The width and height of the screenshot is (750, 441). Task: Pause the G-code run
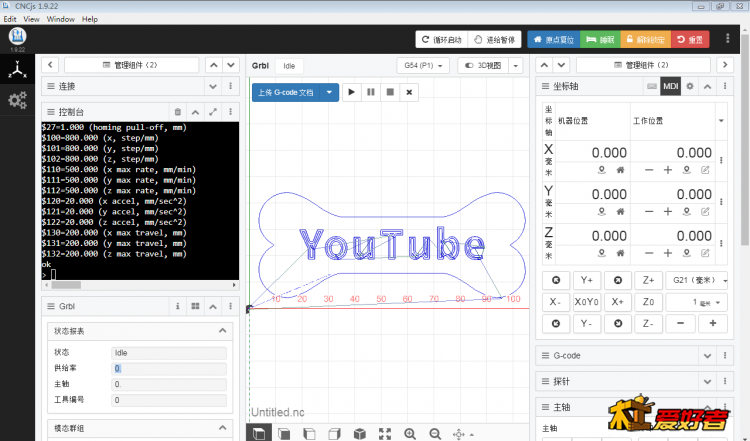[x=371, y=92]
